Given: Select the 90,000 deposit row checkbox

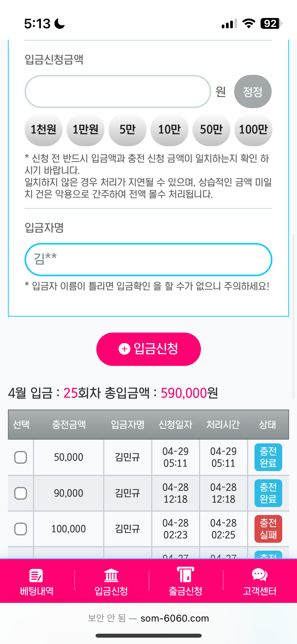Looking at the screenshot, I should 21,493.
